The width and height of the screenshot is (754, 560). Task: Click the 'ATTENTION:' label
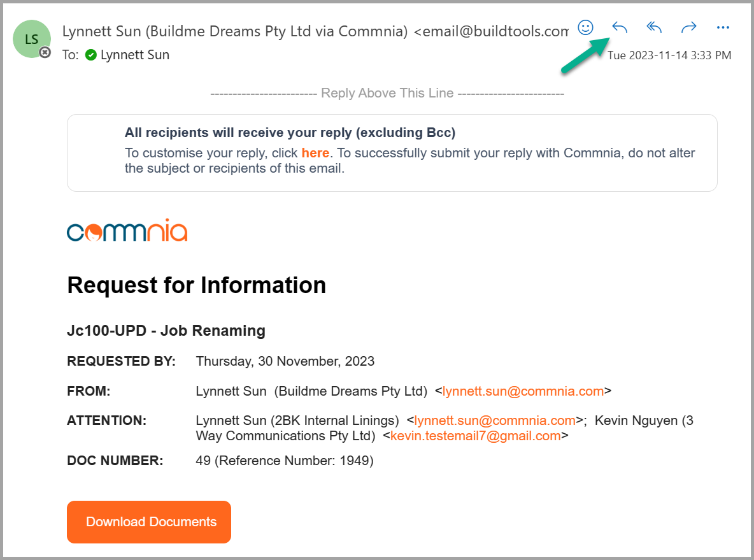pos(107,420)
